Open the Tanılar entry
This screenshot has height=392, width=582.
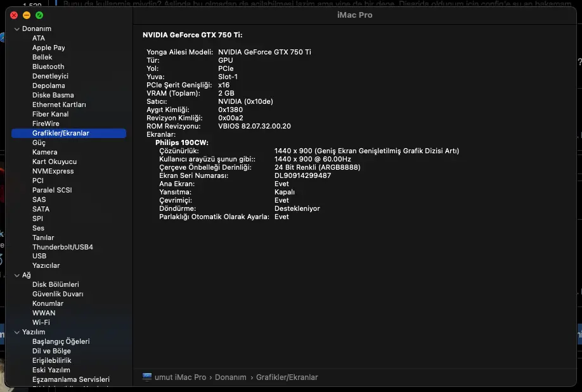click(x=43, y=237)
